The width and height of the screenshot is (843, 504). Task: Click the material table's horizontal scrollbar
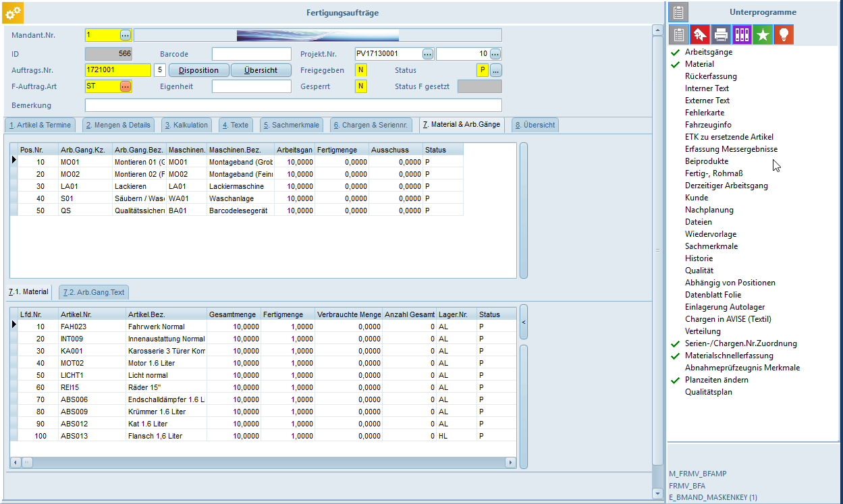pos(263,463)
